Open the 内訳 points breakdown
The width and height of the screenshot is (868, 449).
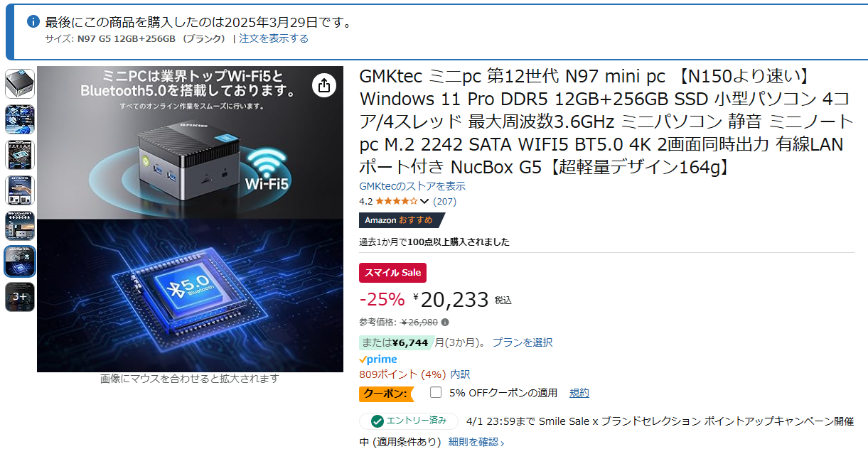pos(461,374)
